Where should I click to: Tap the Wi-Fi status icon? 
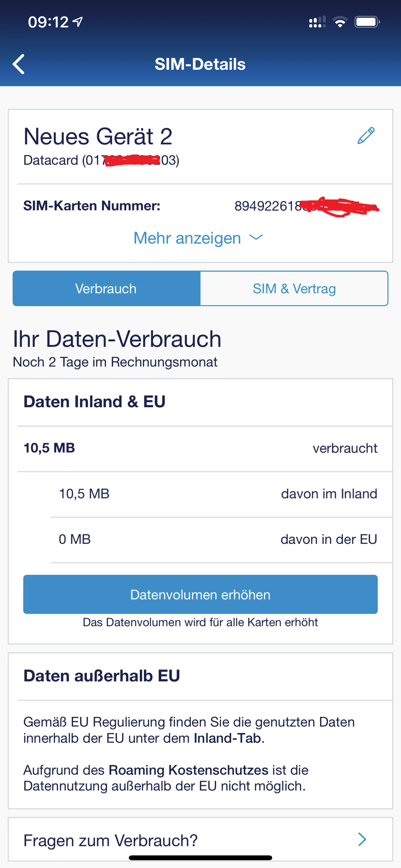click(340, 22)
